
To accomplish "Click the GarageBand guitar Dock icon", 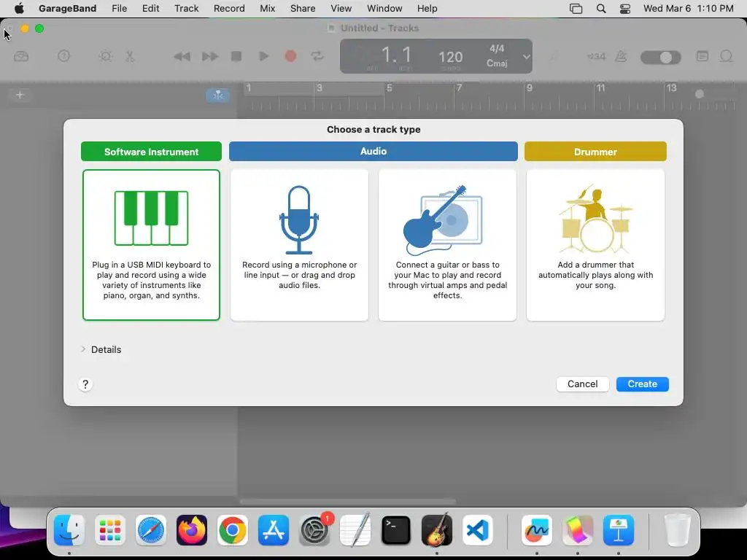I will tap(437, 530).
